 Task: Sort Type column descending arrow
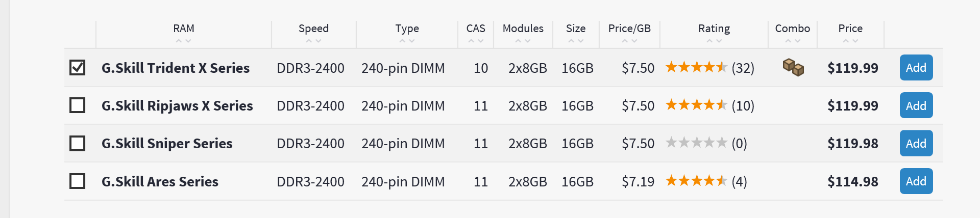click(x=412, y=41)
